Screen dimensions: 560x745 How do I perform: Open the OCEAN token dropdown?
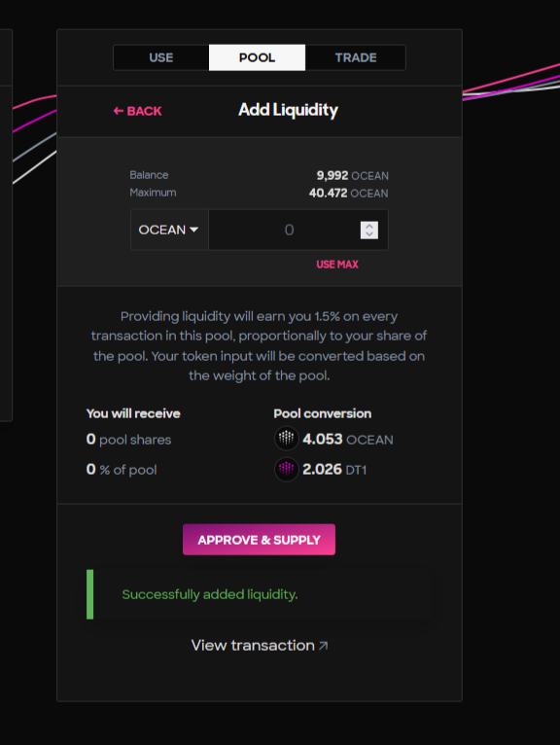[169, 230]
